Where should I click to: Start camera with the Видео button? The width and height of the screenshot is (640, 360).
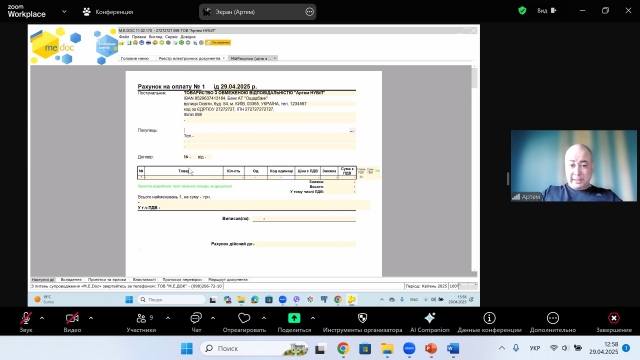(72, 322)
